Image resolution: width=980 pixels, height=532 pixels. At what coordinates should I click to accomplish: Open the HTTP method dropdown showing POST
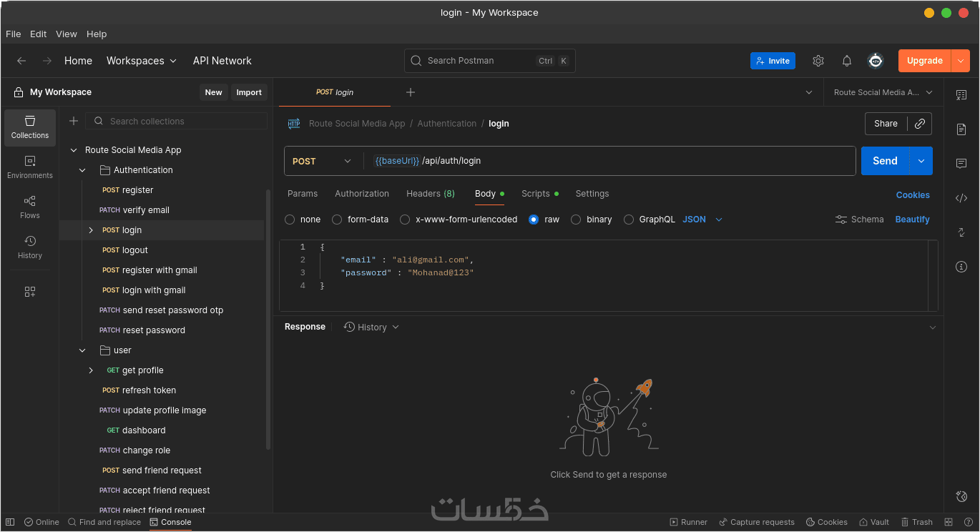point(323,161)
